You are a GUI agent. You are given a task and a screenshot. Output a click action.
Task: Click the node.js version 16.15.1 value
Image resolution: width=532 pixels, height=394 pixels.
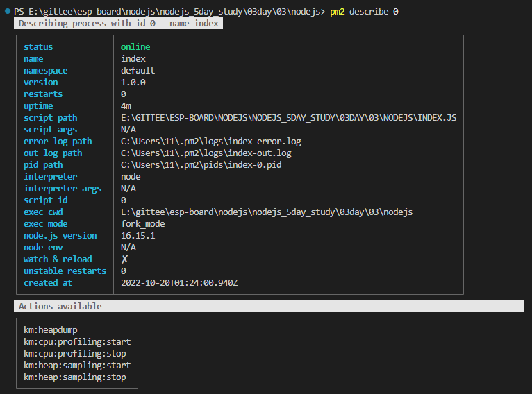[138, 236]
